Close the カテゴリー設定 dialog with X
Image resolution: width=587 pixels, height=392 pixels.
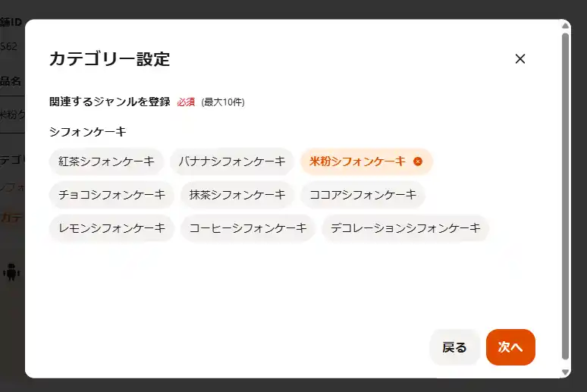[520, 59]
